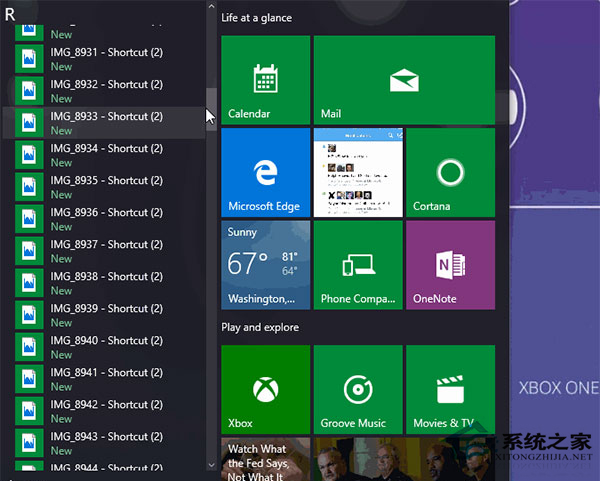Screen dimensions: 600x481
Task: Click the image icon beside IMG_8939 - Shortcut (2)
Action: click(x=29, y=315)
